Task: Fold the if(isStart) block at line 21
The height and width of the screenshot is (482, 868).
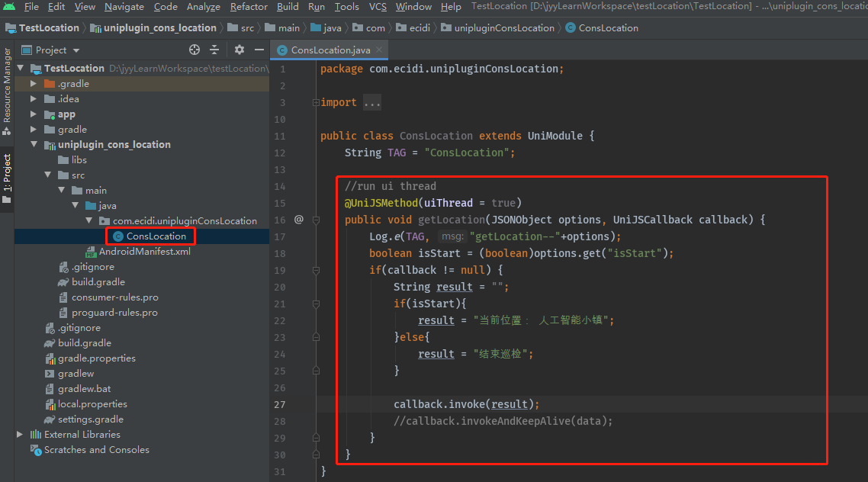Action: coord(316,304)
